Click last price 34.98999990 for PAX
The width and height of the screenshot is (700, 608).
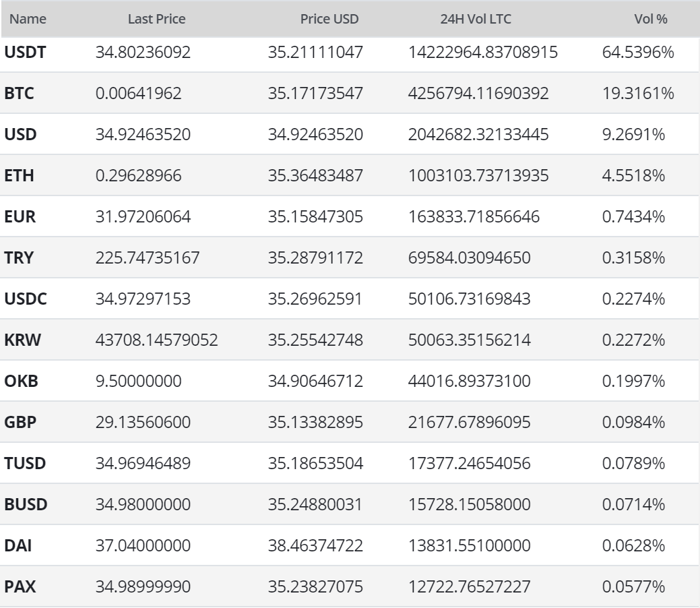click(x=143, y=586)
